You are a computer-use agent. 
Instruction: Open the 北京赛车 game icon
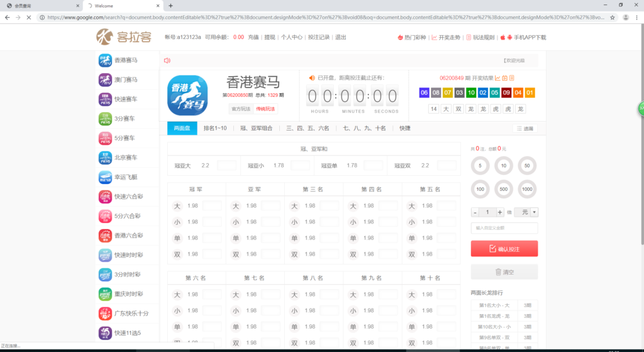tap(105, 157)
